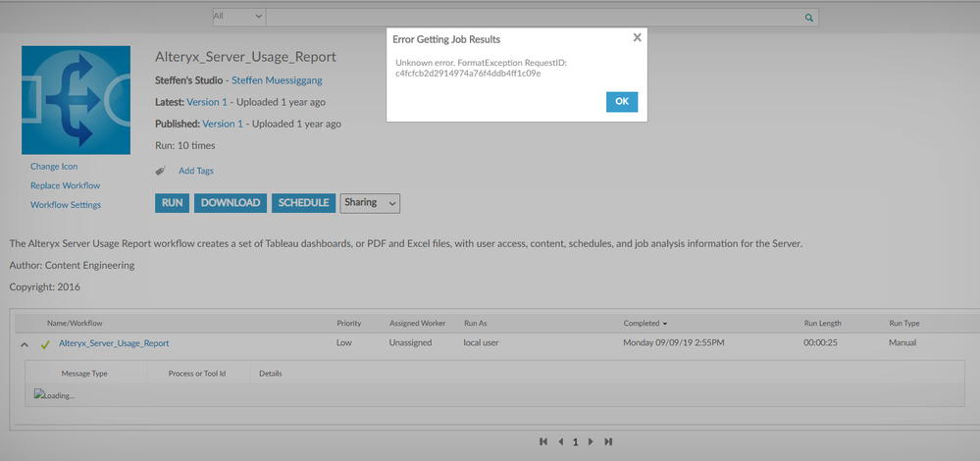Go to the next results page

coord(591,441)
